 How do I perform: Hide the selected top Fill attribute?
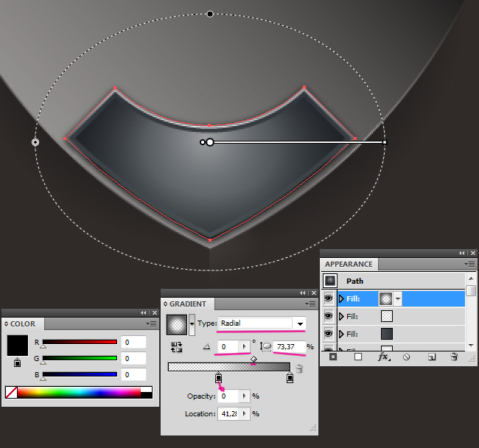pyautogui.click(x=329, y=298)
